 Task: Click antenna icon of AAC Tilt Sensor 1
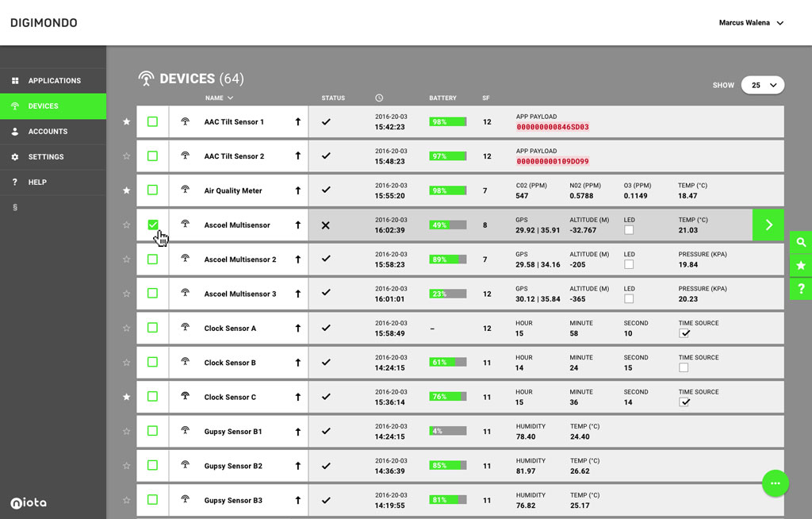click(185, 122)
